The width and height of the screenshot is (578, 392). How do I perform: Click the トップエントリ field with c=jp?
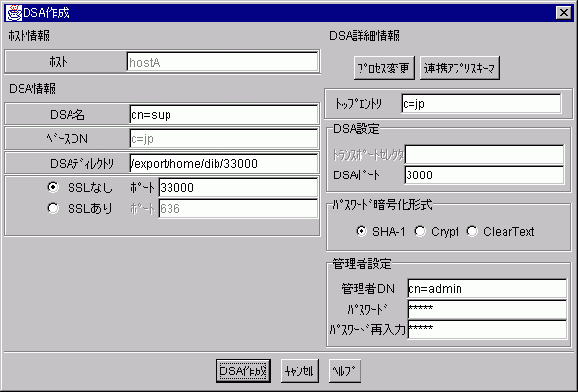(481, 104)
